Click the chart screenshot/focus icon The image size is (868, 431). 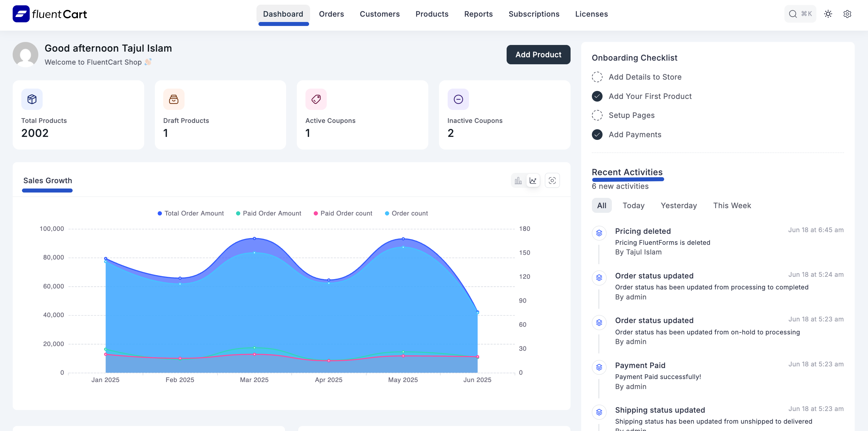click(x=552, y=181)
